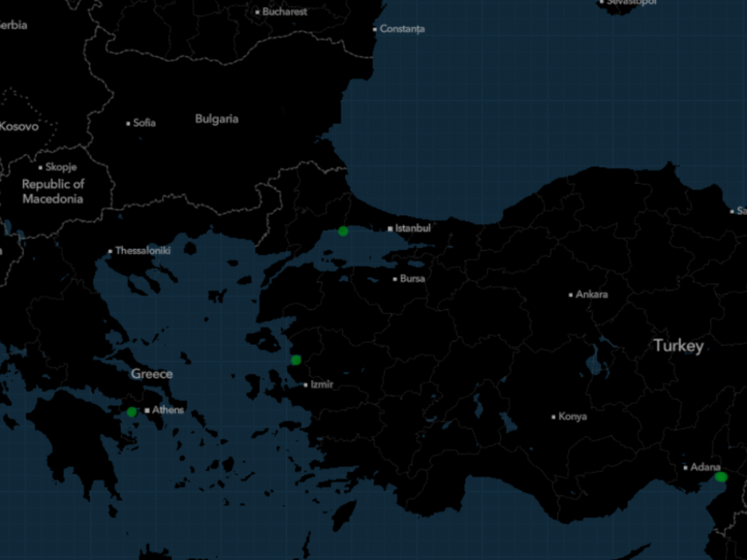Click the green marker west of Istanbul

343,231
